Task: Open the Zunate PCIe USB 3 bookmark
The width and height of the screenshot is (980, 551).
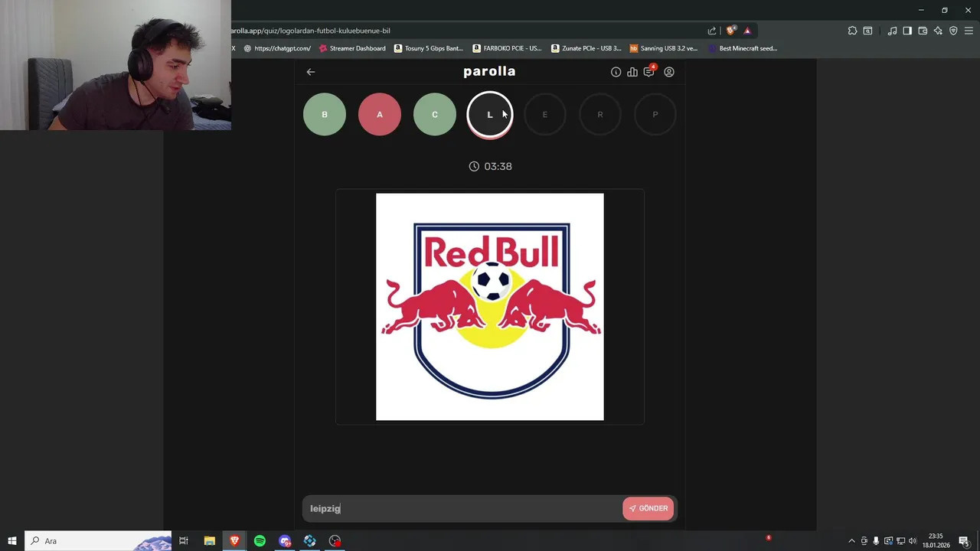Action: (586, 48)
